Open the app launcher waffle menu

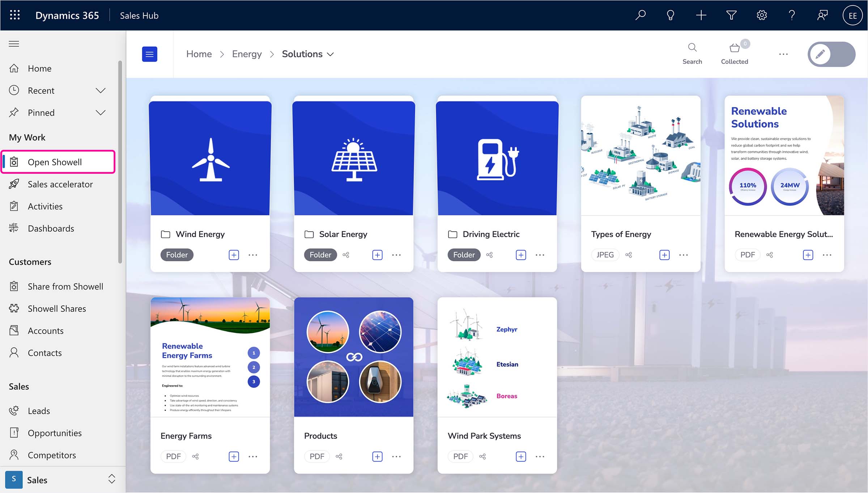[14, 15]
